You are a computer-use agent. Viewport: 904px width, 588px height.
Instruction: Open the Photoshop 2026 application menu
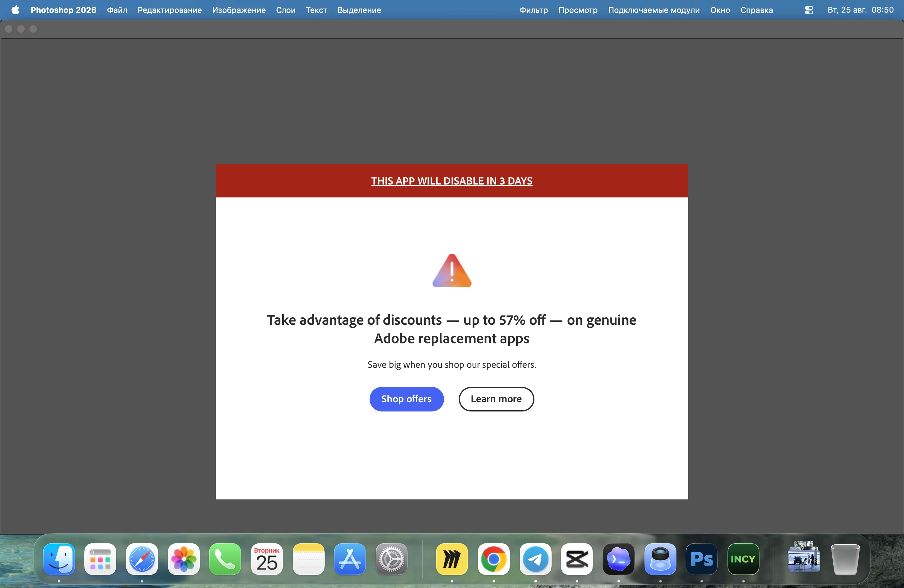(x=63, y=10)
